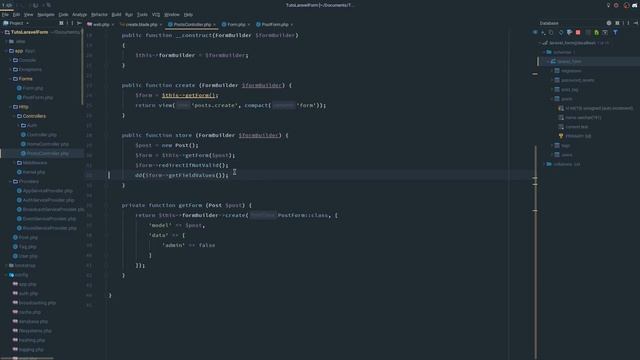Switch to the create.blade.php editor tab

[x=141, y=24]
